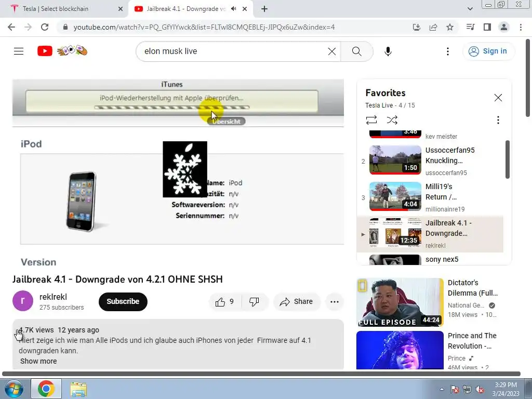Open the Windows Start menu
This screenshot has height=399, width=532.
14,389
